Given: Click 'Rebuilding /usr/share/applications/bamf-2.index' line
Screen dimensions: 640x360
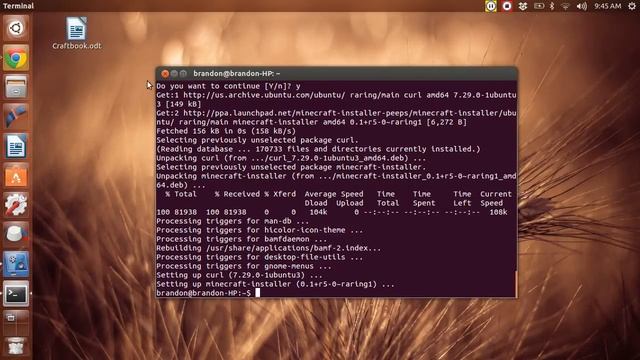Looking at the screenshot, I should click(269, 248).
